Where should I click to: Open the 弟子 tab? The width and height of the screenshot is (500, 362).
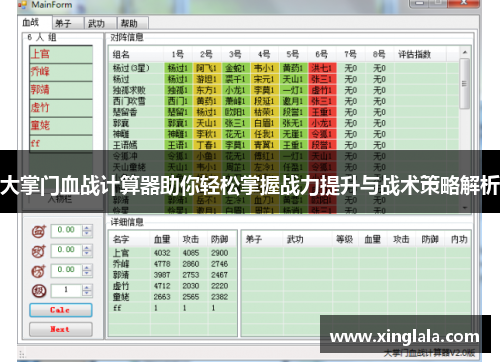tap(68, 23)
